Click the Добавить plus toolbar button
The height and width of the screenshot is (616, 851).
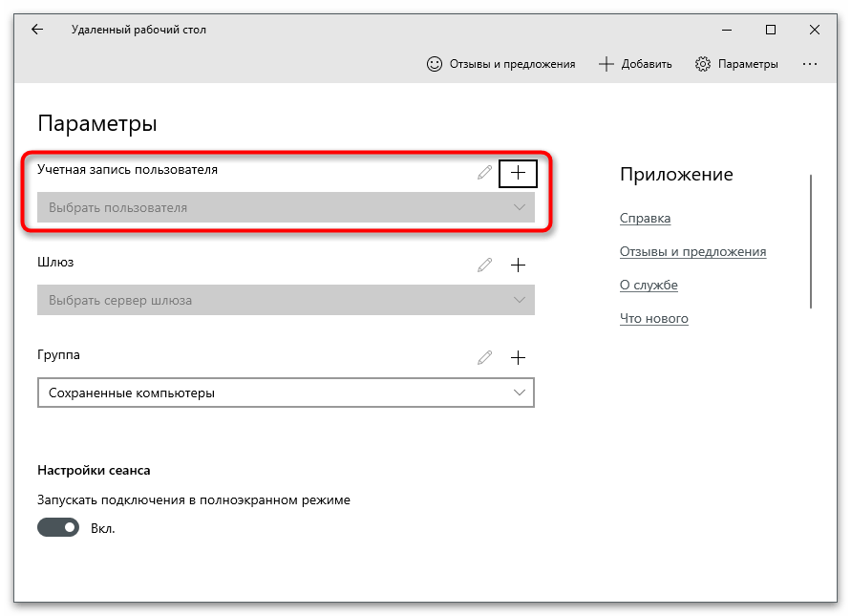pos(635,64)
